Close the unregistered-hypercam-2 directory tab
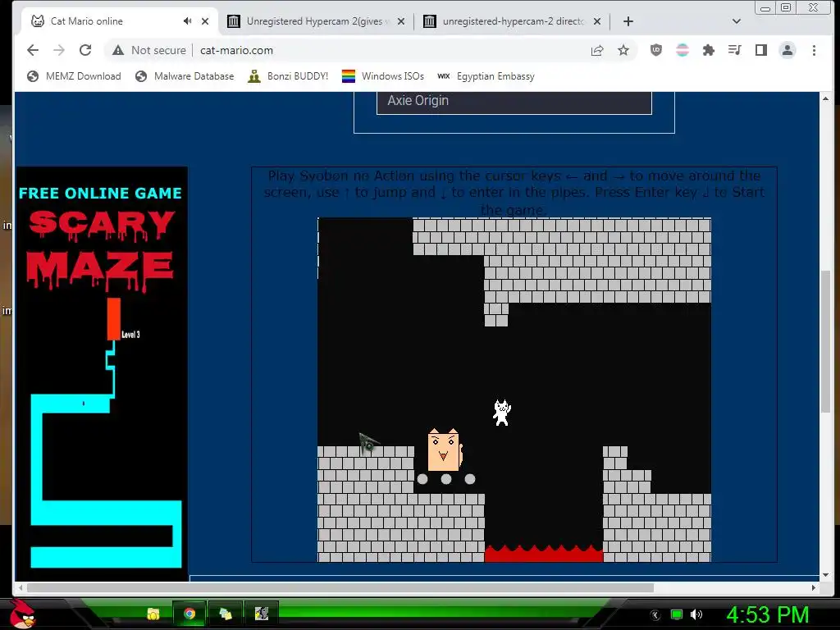 coord(597,21)
